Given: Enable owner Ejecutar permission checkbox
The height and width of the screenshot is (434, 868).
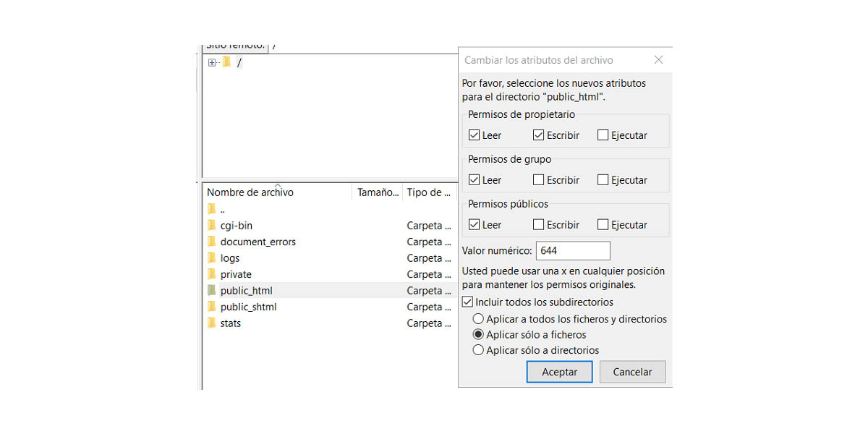Looking at the screenshot, I should 603,135.
